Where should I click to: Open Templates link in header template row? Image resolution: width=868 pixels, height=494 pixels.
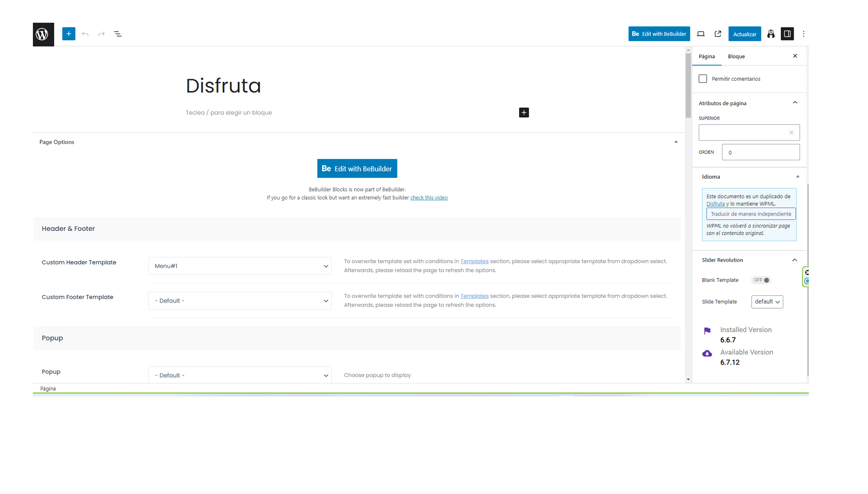[x=474, y=261]
